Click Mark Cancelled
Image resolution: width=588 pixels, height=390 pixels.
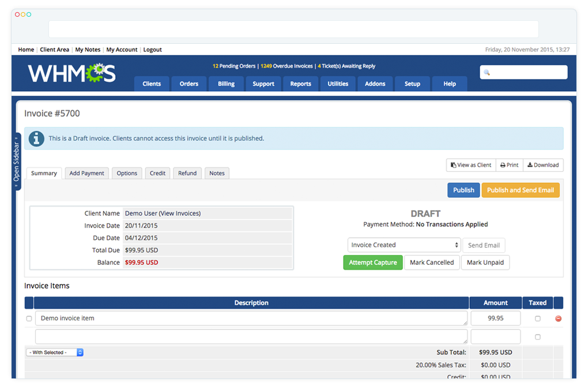point(432,262)
